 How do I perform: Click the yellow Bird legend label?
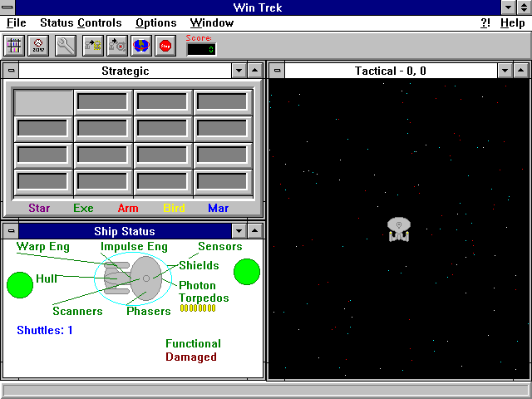174,208
